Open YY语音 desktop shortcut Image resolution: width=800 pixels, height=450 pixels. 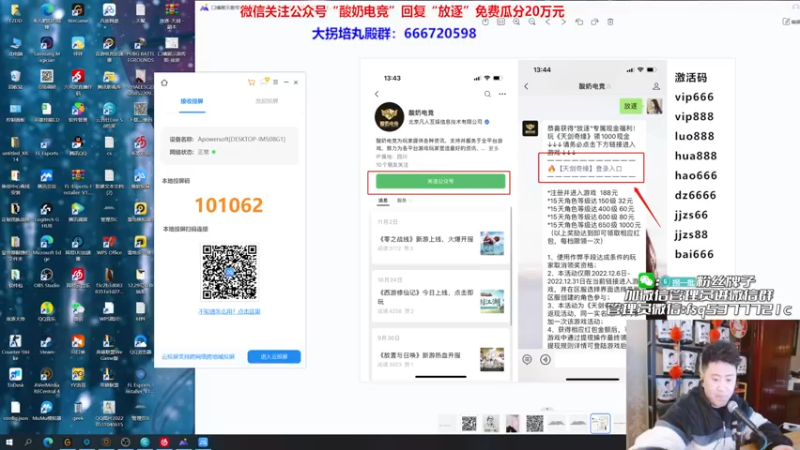(78, 378)
